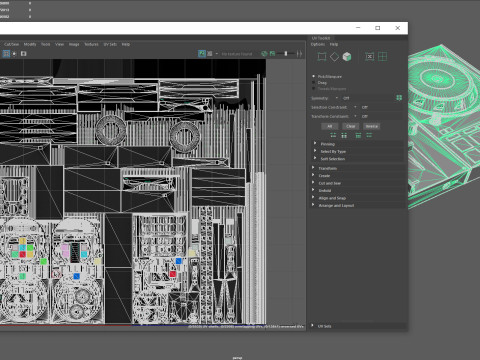Click the green grid icon in UV Toolkit

point(382,57)
